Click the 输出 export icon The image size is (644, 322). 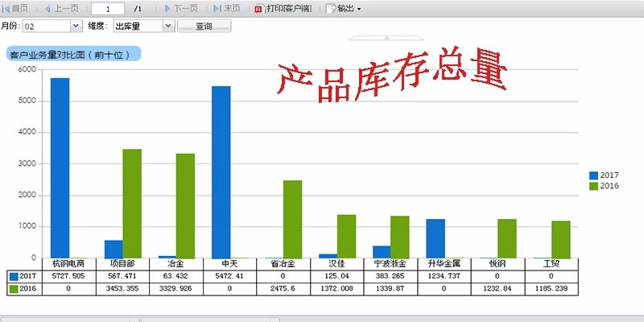click(x=330, y=9)
